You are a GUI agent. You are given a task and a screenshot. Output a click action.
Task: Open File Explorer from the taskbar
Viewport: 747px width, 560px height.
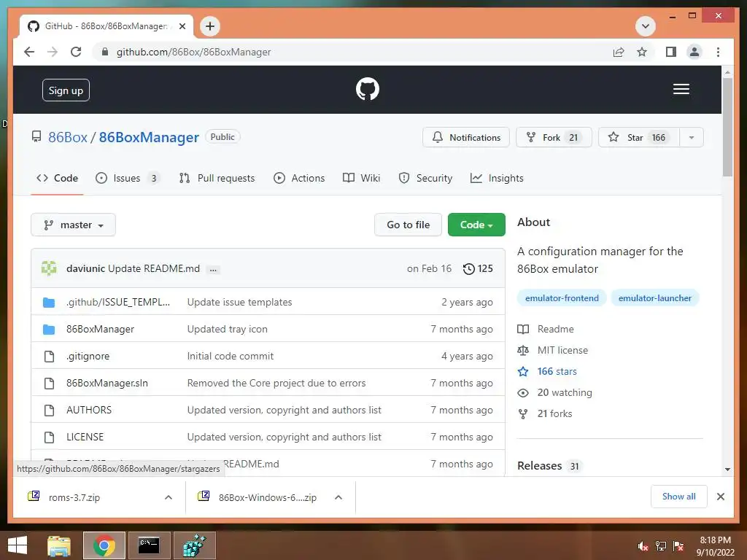[59, 545]
